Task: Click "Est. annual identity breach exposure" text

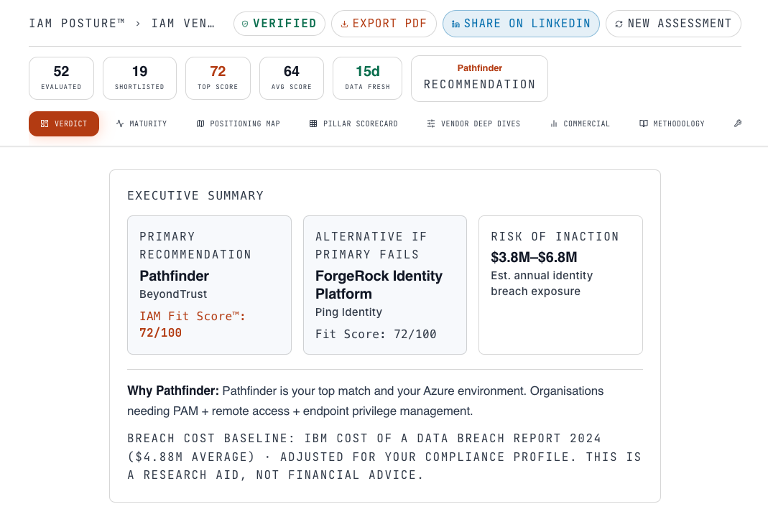Action: (x=542, y=284)
